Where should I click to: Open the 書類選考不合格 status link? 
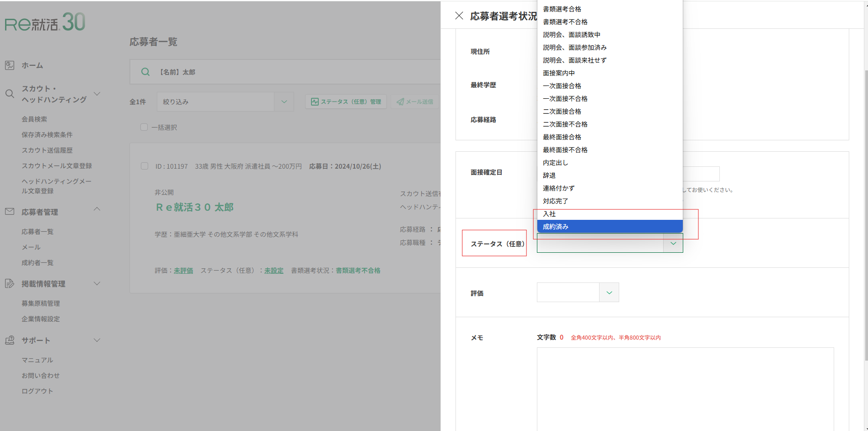click(x=358, y=271)
